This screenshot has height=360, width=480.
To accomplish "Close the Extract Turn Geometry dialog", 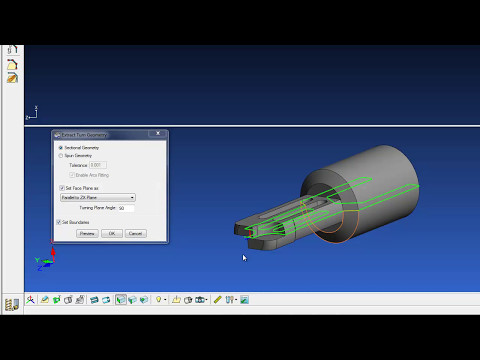I will pos(158,133).
